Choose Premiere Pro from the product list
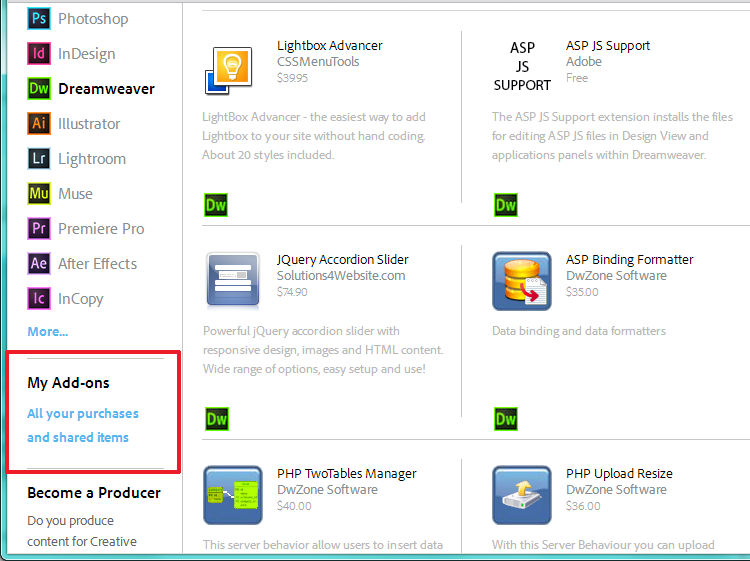The height and width of the screenshot is (561, 750). click(x=101, y=229)
